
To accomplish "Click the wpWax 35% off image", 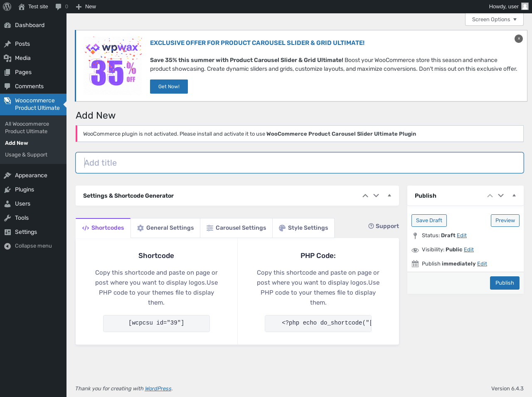I will [x=113, y=65].
